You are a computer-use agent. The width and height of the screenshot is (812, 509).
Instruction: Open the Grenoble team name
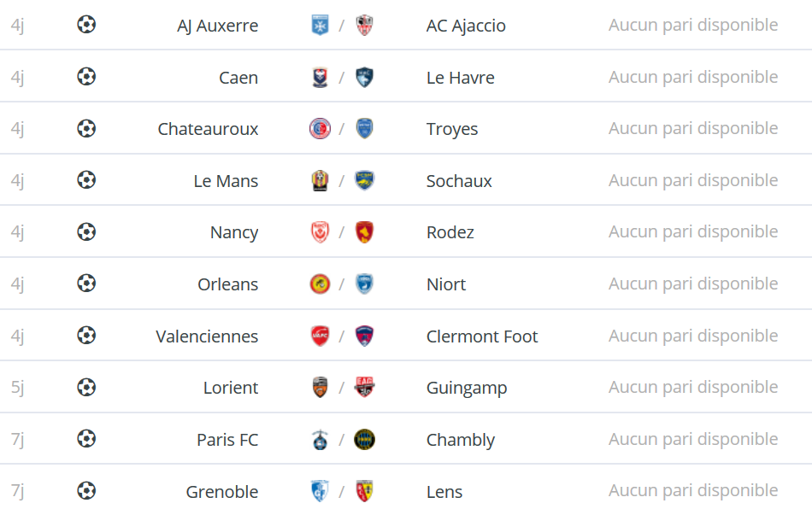point(222,491)
